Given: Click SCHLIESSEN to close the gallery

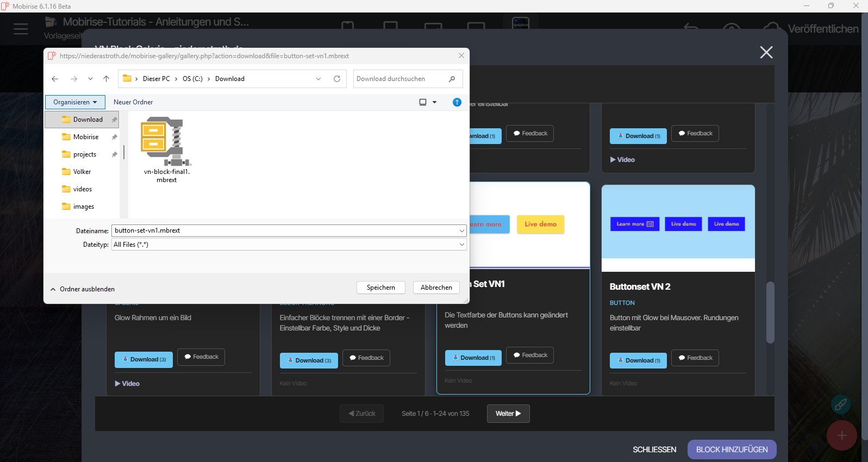Looking at the screenshot, I should 654,450.
